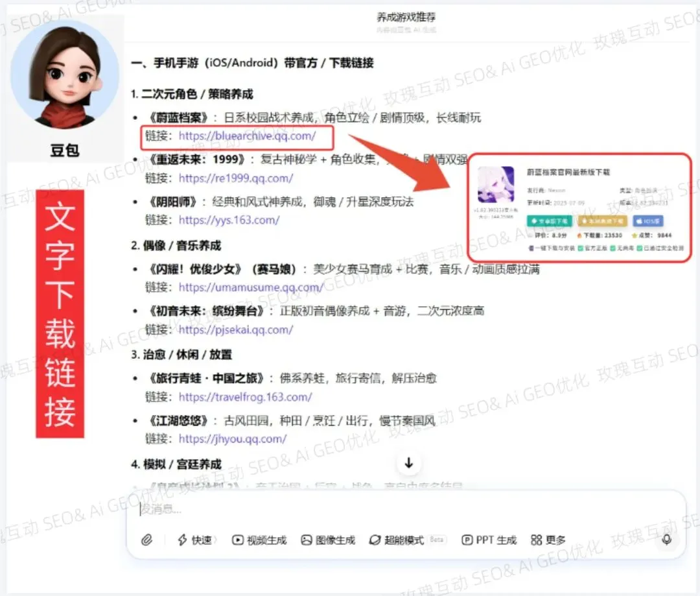The height and width of the screenshot is (596, 700).
Task: Click the 发消息 message input field
Action: click(405, 509)
